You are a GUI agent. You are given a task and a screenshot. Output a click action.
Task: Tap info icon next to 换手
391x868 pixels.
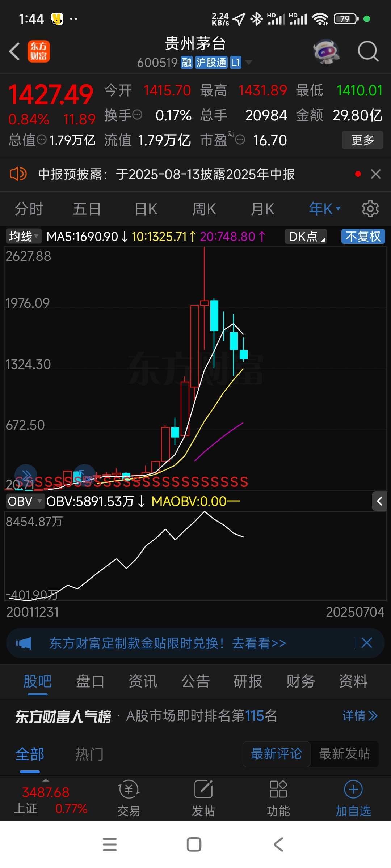[137, 115]
